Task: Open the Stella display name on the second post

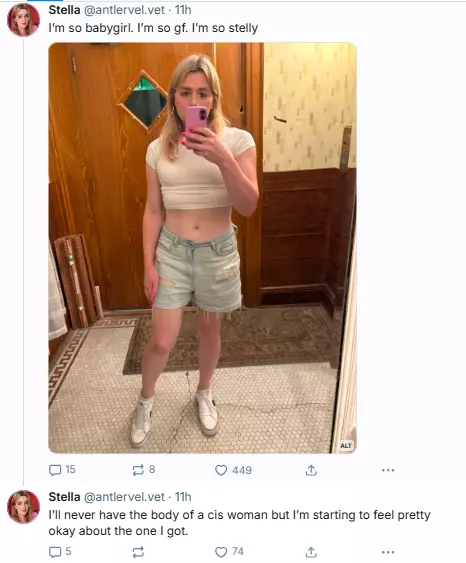Action: [64, 497]
